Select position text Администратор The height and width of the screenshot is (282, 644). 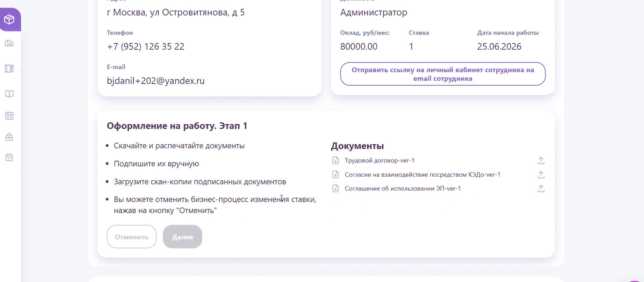374,13
